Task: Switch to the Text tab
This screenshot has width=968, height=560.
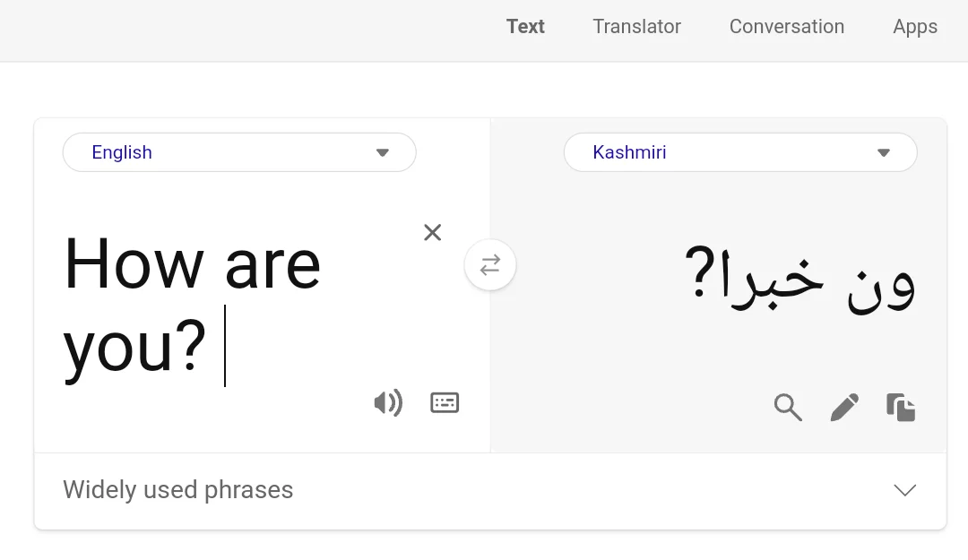Action: pyautogui.click(x=525, y=27)
